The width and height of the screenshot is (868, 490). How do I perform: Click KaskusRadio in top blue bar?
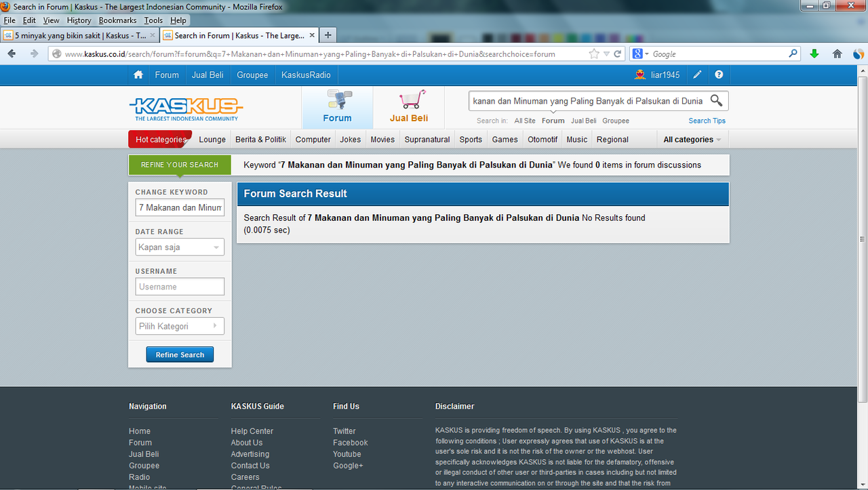click(306, 75)
